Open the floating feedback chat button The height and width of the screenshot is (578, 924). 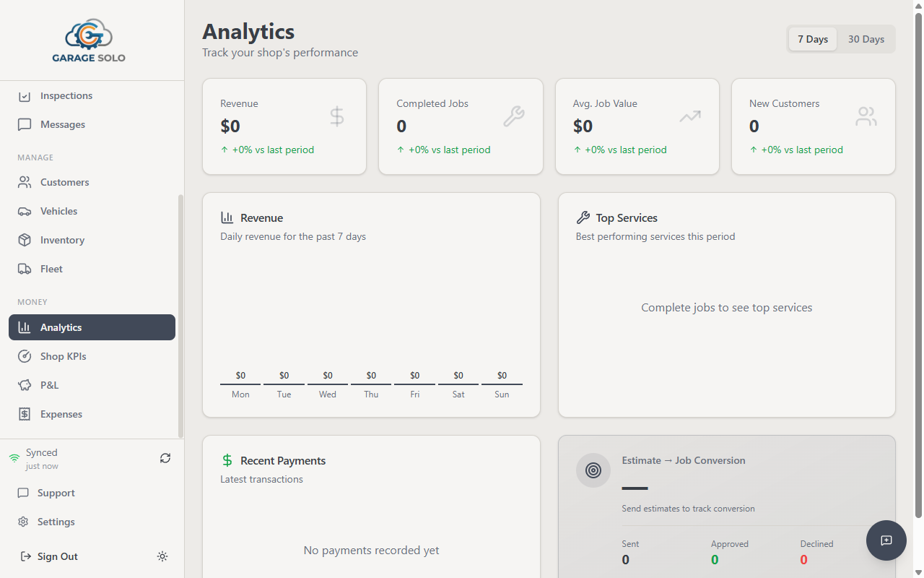tap(886, 540)
